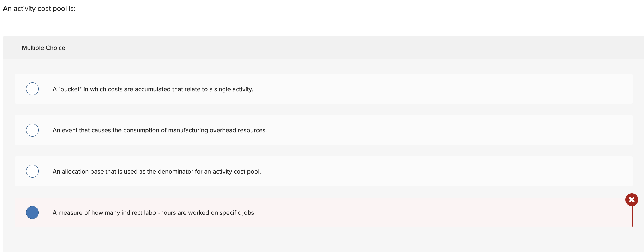The height and width of the screenshot is (252, 644).
Task: Click the incorrect answer about indirect labor-hours
Action: pos(154,212)
